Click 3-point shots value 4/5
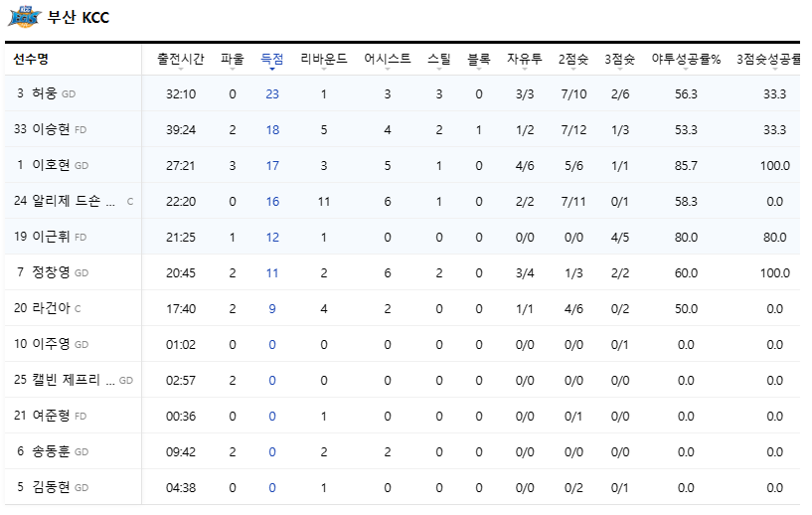This screenshot has height=515, width=812. [x=620, y=238]
